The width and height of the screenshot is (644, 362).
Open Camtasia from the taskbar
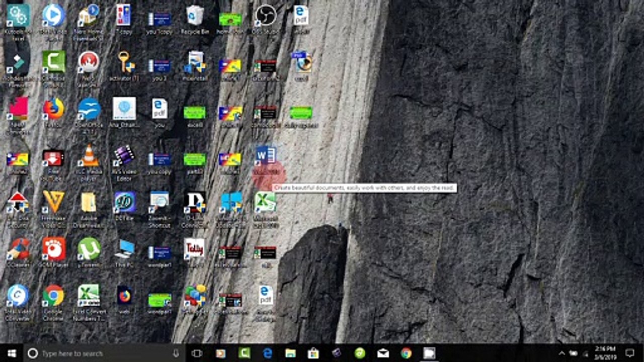(245, 353)
